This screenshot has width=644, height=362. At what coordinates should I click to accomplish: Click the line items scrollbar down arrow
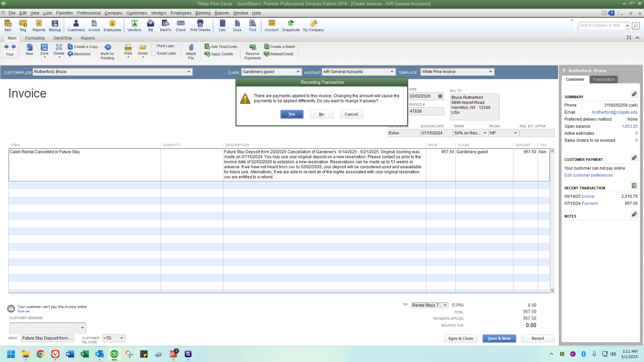(552, 291)
